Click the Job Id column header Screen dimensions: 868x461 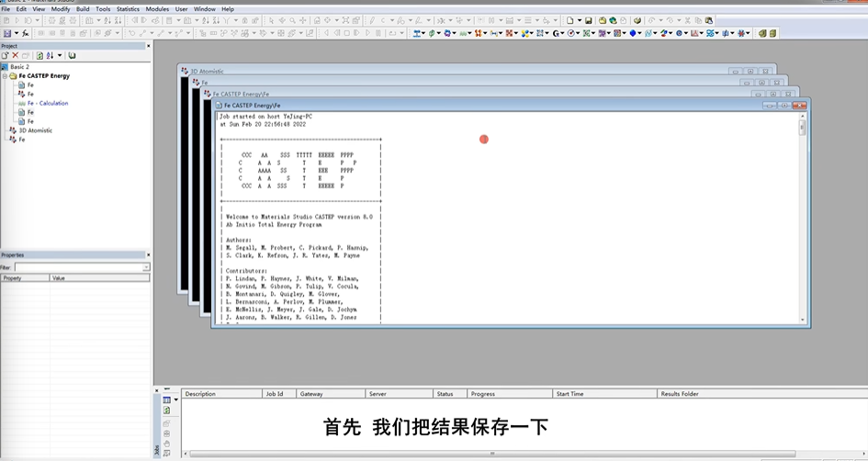pyautogui.click(x=279, y=393)
